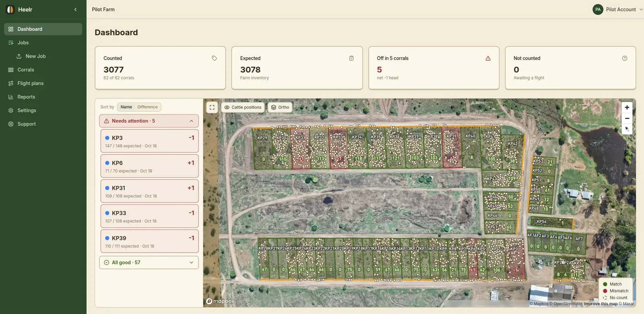Click the red Mismatch legend swatch
This screenshot has height=314, width=644.
pos(605,291)
